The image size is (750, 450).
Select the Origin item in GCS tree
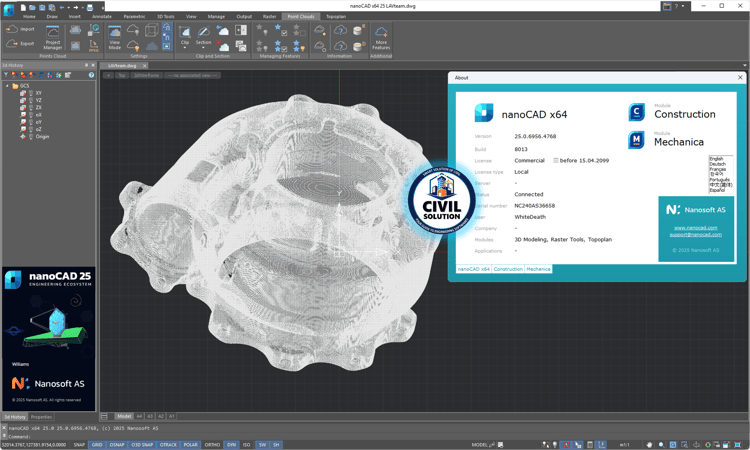(x=42, y=137)
